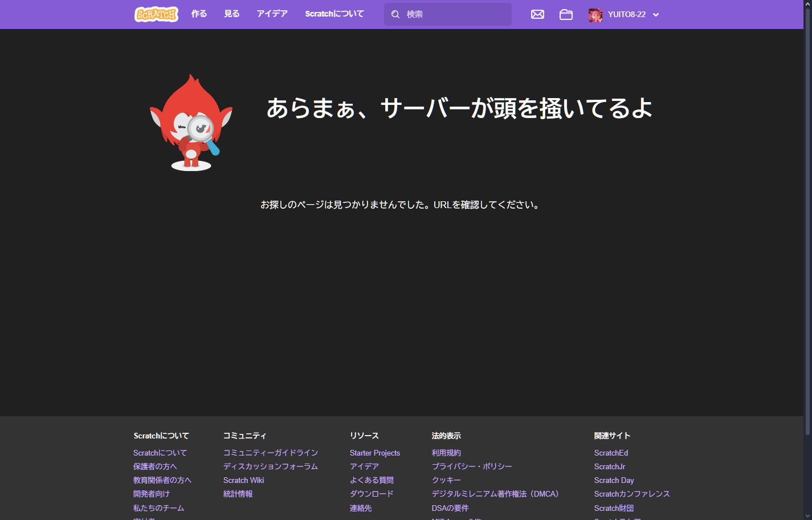Open the Scratchカンファレンス link

pyautogui.click(x=632, y=494)
